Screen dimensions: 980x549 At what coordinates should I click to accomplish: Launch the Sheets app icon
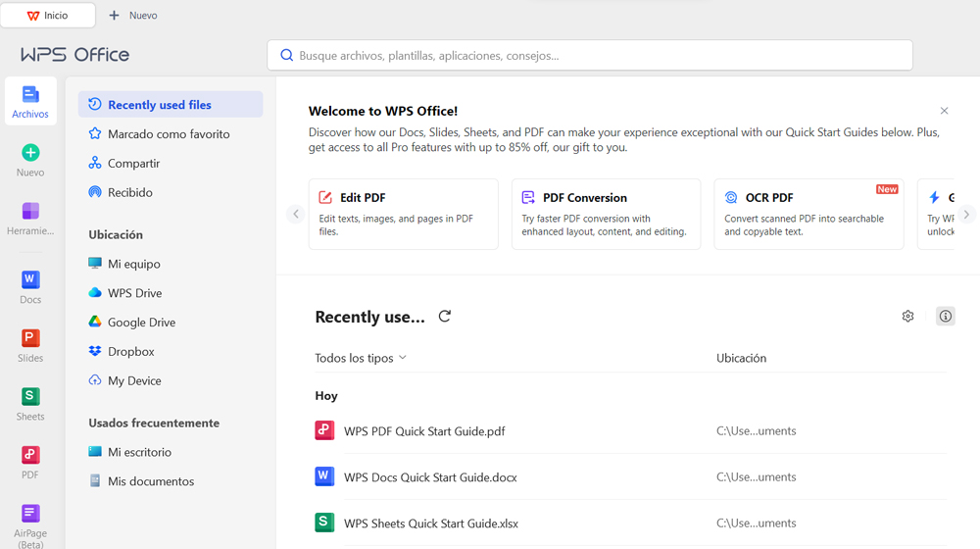pos(30,396)
